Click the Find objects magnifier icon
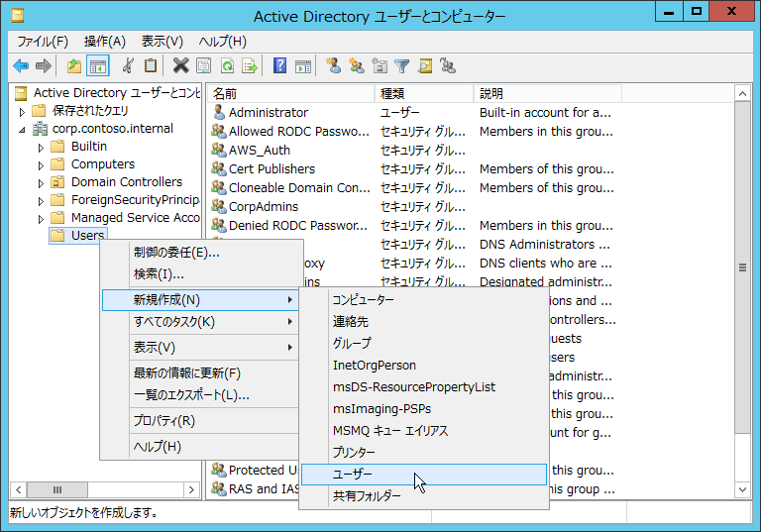The height and width of the screenshot is (532, 761). click(425, 66)
